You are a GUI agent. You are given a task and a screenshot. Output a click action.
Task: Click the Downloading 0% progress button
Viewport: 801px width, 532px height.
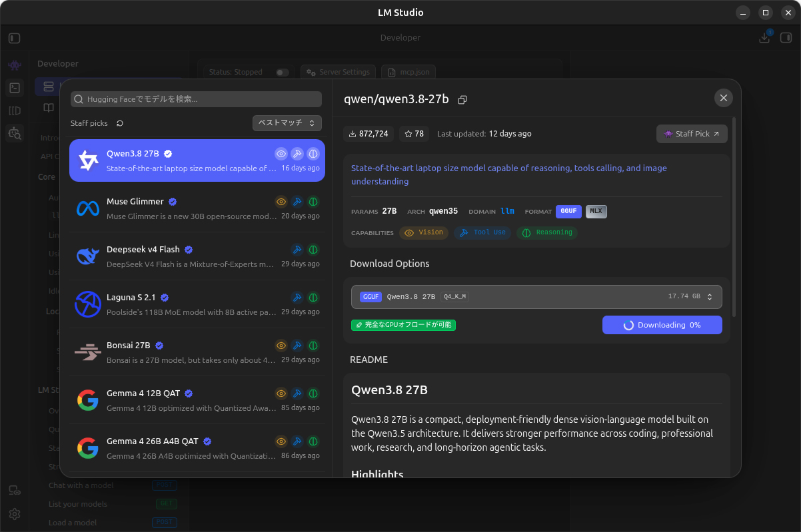[662, 325]
